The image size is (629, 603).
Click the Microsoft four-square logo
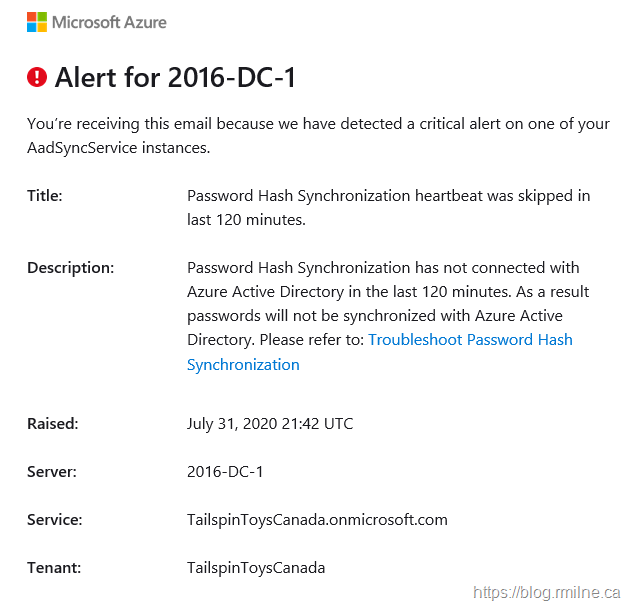coord(37,22)
